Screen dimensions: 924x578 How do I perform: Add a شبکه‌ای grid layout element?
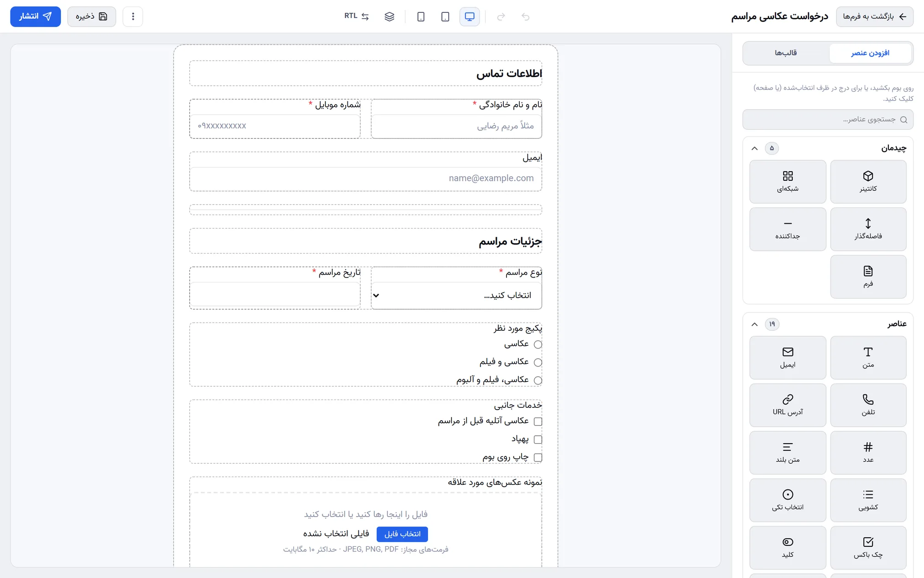click(787, 182)
